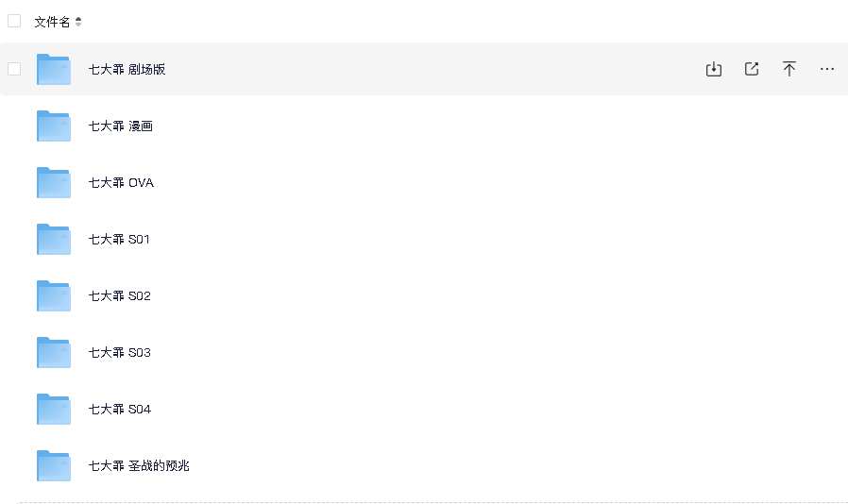
Task: Click the 七大罪 S03 folder icon
Action: click(x=54, y=353)
